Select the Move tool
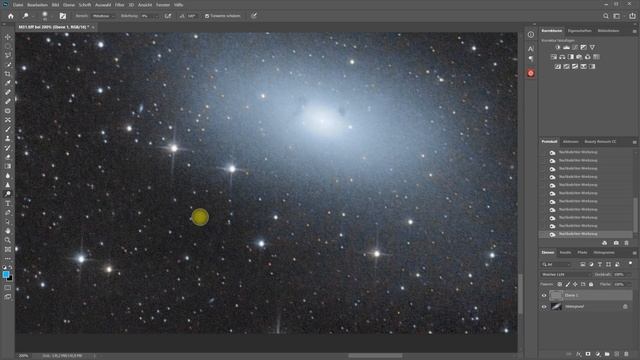The image size is (640, 360). point(8,37)
